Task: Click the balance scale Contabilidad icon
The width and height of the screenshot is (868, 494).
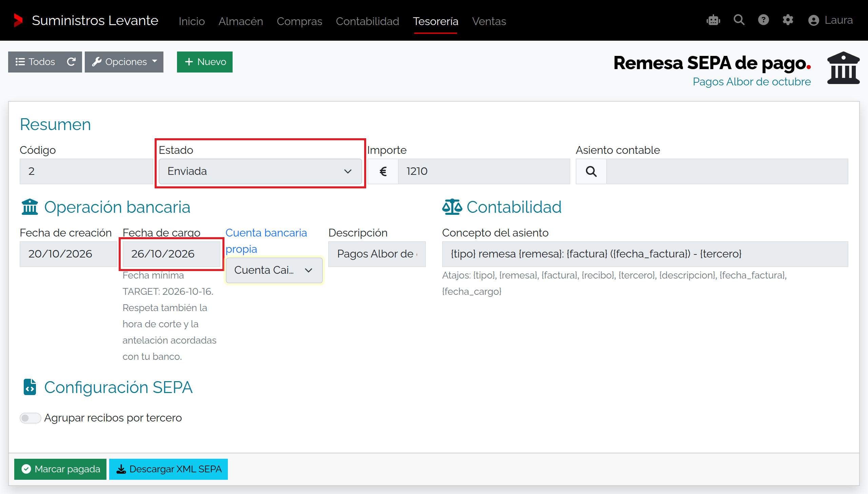Action: [452, 207]
